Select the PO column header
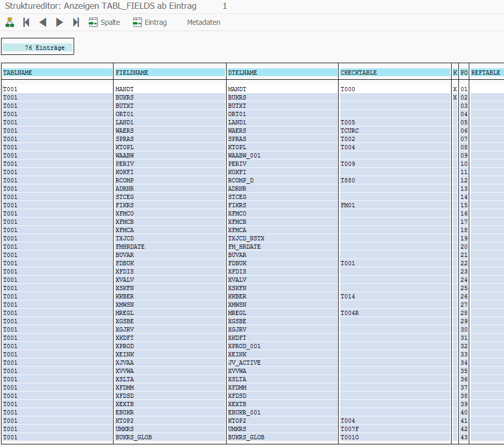Screen dimensions: 504x447 point(463,73)
